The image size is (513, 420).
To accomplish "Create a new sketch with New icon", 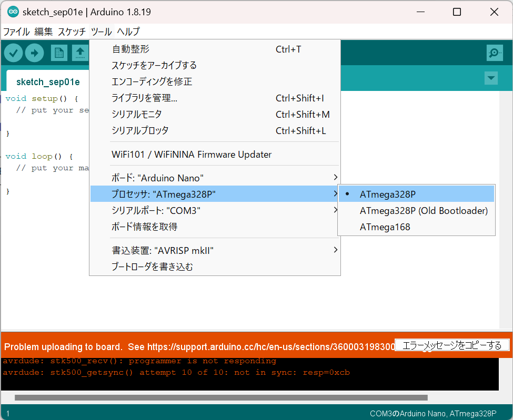I will pos(59,53).
